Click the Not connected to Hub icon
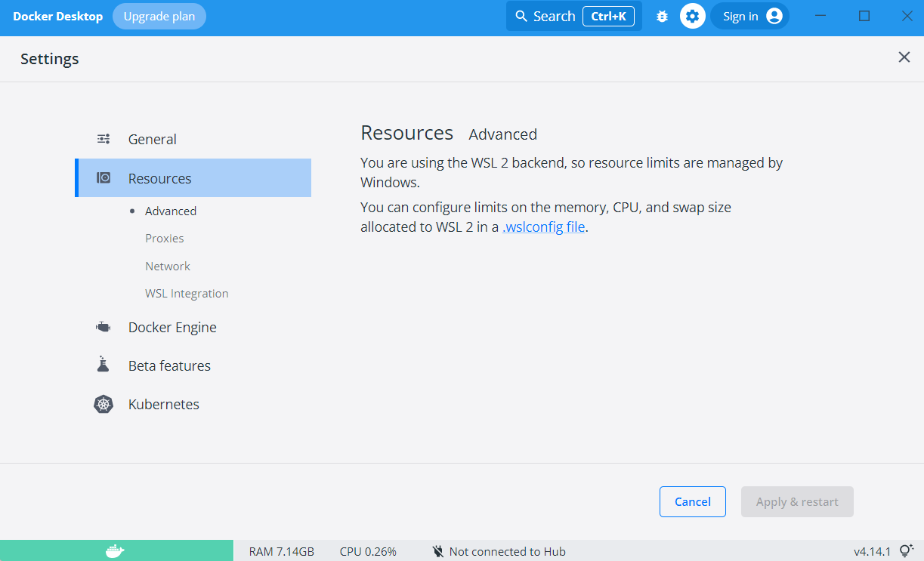This screenshot has height=561, width=924. coord(438,551)
